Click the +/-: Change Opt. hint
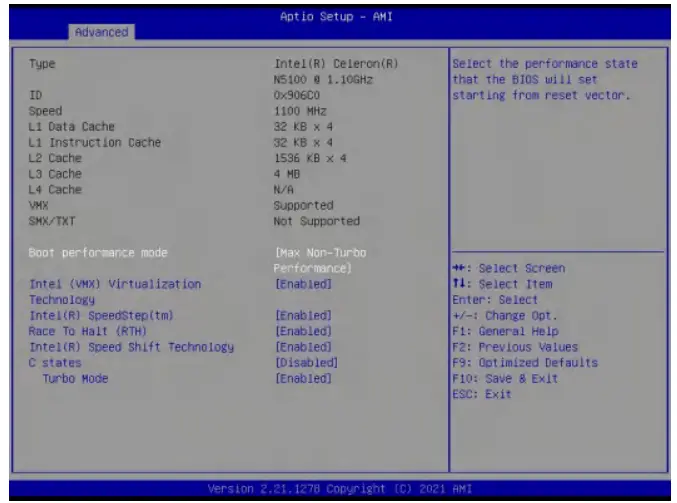Image resolution: width=677 pixels, height=503 pixels. tap(505, 316)
